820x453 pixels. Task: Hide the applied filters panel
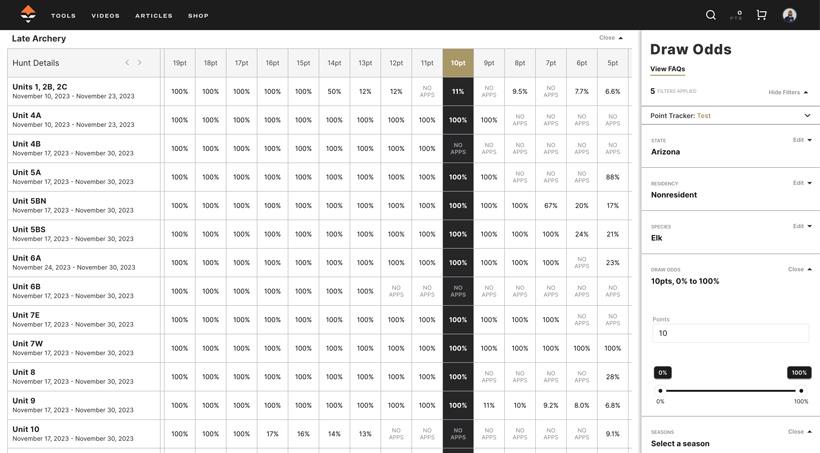click(x=788, y=92)
